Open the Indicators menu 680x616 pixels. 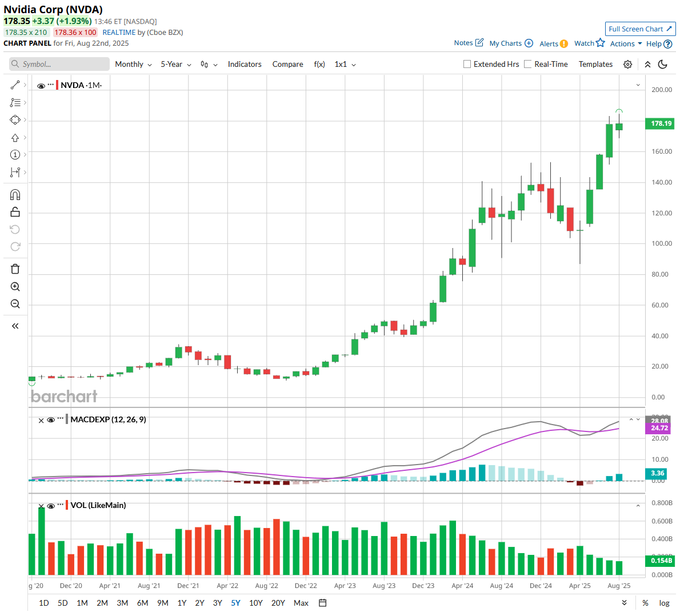245,64
